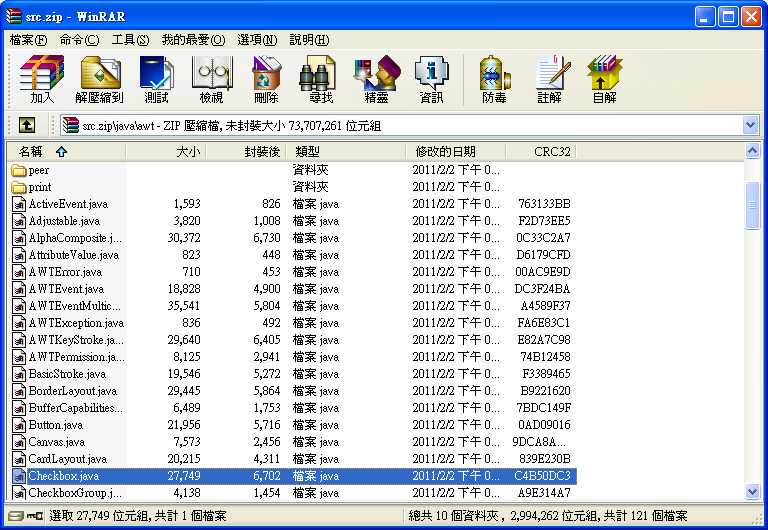Click the scrollbar up arrow
This screenshot has height=530, width=768.
(x=752, y=151)
